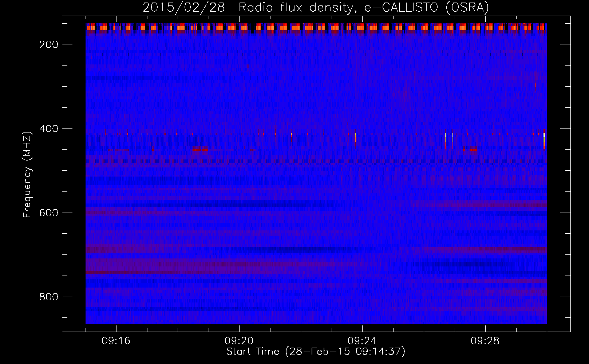Screen dimensions: 589x364
Task: Click the 09:24 time tick label
Action: [x=362, y=341]
